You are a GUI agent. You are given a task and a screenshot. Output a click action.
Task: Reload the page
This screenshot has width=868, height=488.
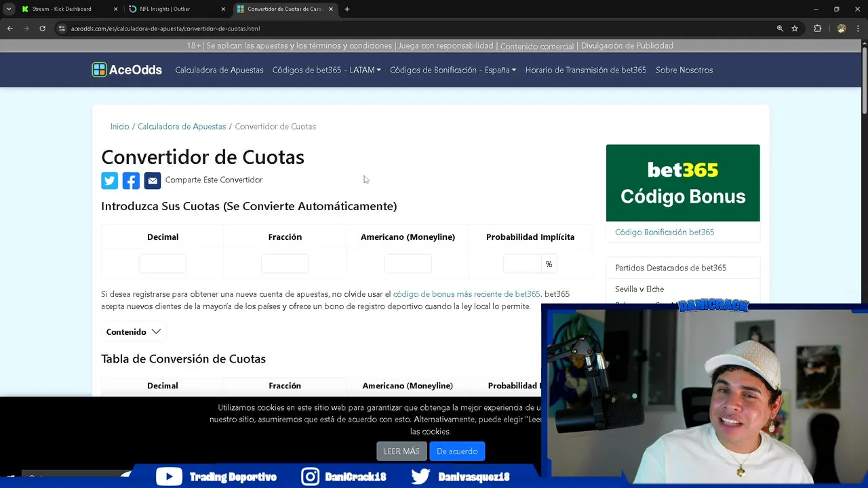pos(42,28)
